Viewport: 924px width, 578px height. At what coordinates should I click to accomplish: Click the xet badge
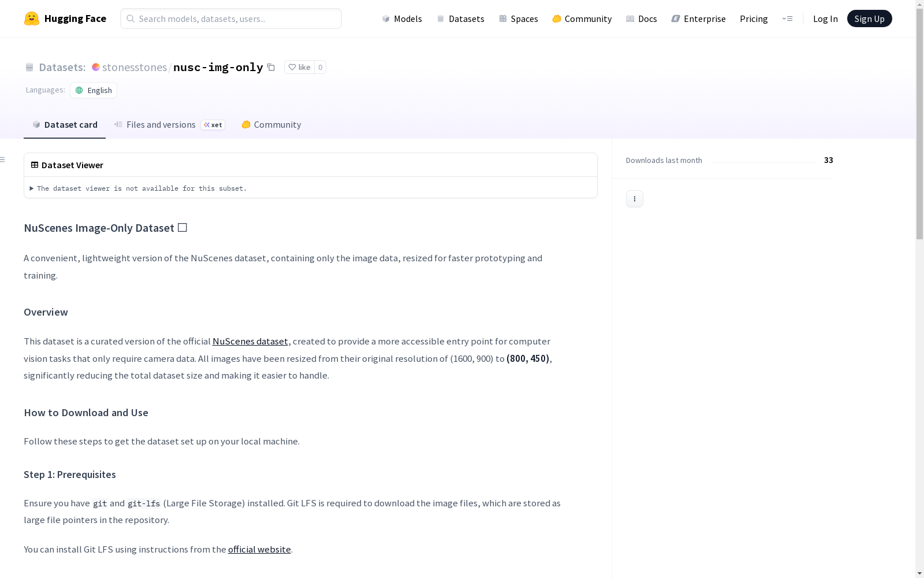[x=213, y=125]
